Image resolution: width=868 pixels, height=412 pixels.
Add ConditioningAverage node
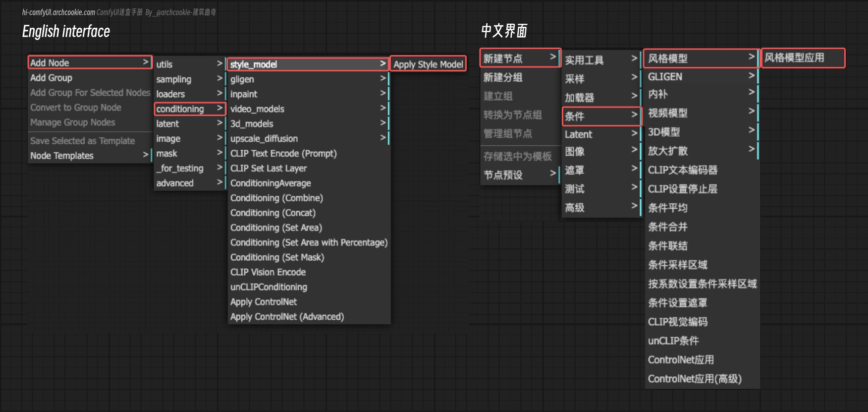pos(308,183)
